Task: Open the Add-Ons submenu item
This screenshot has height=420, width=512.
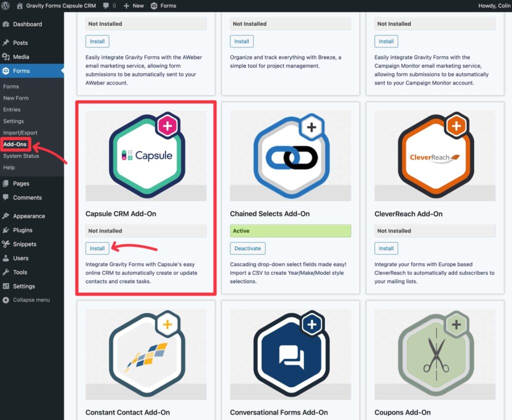Action: pos(15,144)
